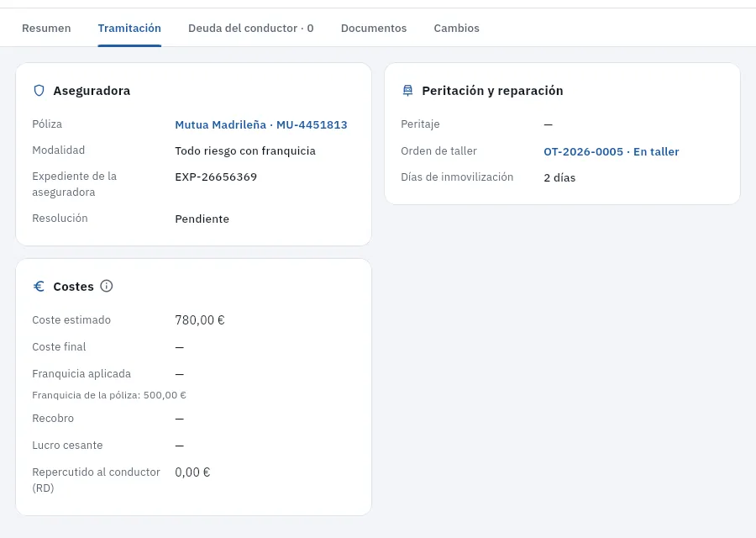Click the Coste final label
This screenshot has width=756, height=538.
pos(59,347)
